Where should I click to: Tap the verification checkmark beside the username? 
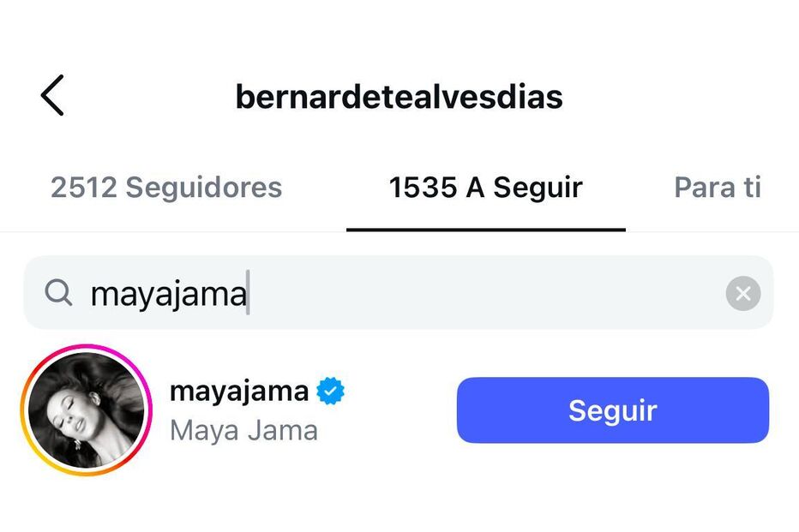(x=331, y=390)
